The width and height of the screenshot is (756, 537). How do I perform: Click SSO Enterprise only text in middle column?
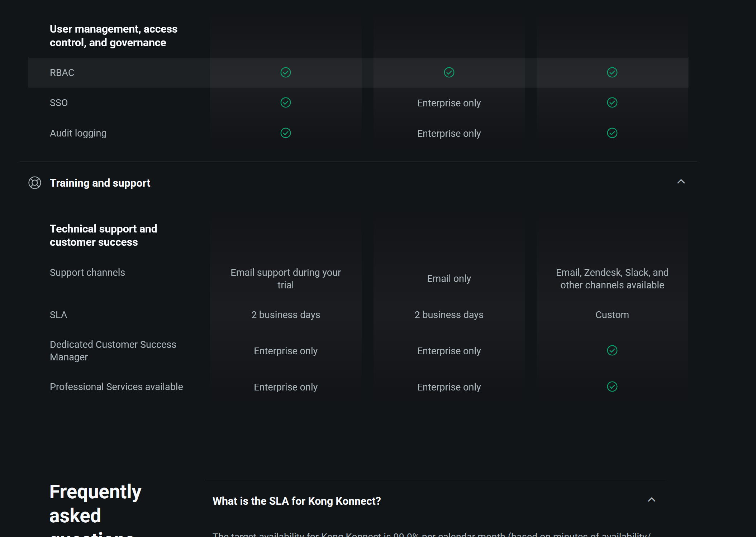449,103
